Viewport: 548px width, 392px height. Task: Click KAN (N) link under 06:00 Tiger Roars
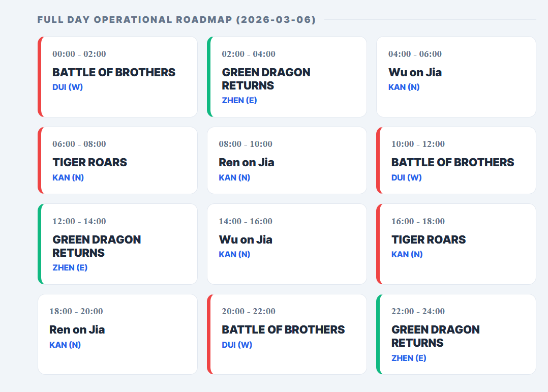(x=68, y=177)
